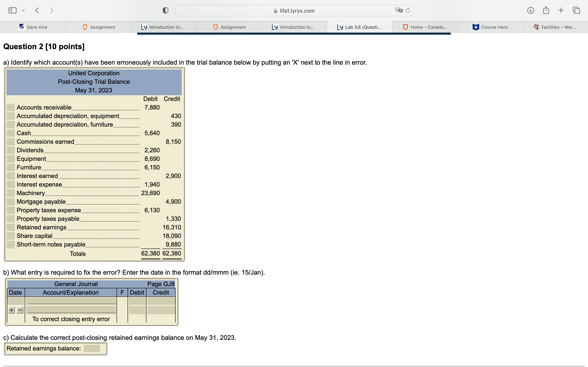588x367 pixels.
Task: Click the Retained earnings balance field
Action: [92, 348]
